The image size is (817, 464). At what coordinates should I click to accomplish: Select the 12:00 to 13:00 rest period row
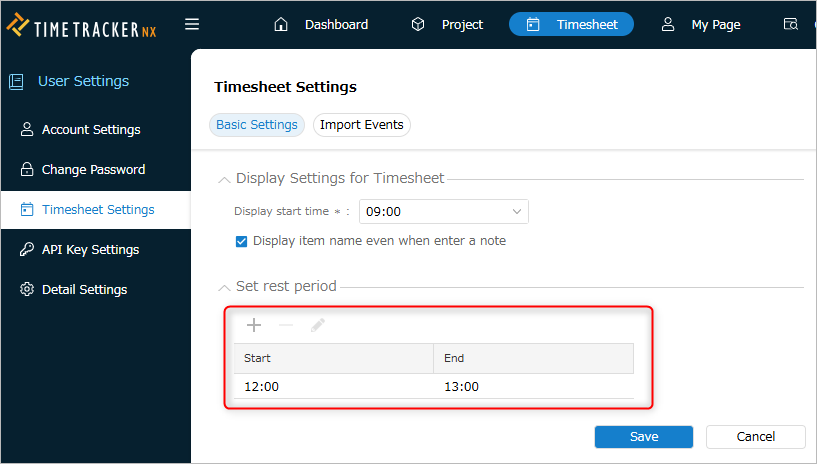(434, 386)
